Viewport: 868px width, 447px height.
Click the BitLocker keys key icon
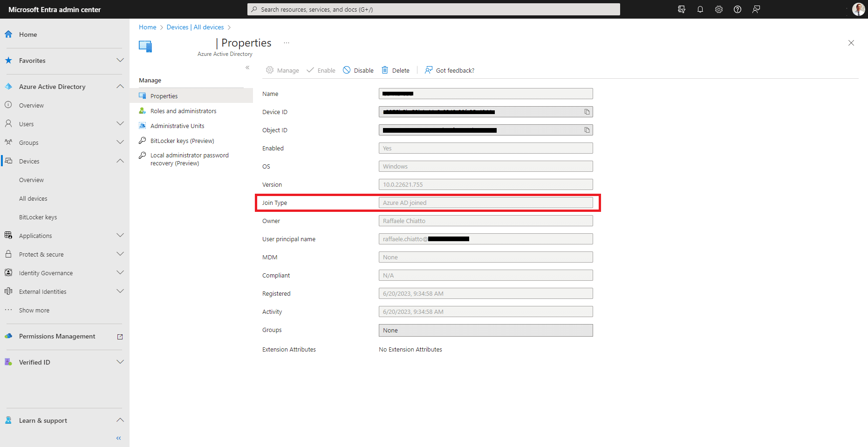[x=143, y=140]
